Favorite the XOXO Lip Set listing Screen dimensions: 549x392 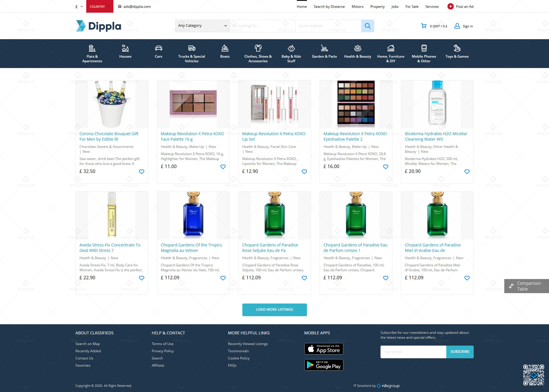(x=304, y=171)
